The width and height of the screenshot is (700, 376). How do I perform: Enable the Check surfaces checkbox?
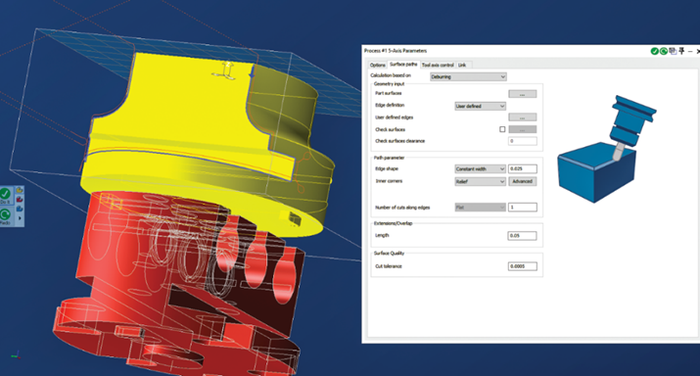tap(502, 130)
